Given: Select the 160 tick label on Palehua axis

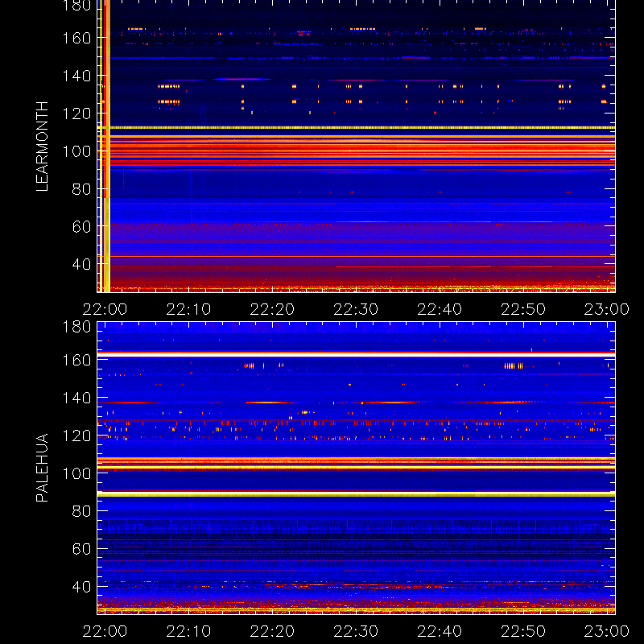Looking at the screenshot, I should pyautogui.click(x=76, y=360).
